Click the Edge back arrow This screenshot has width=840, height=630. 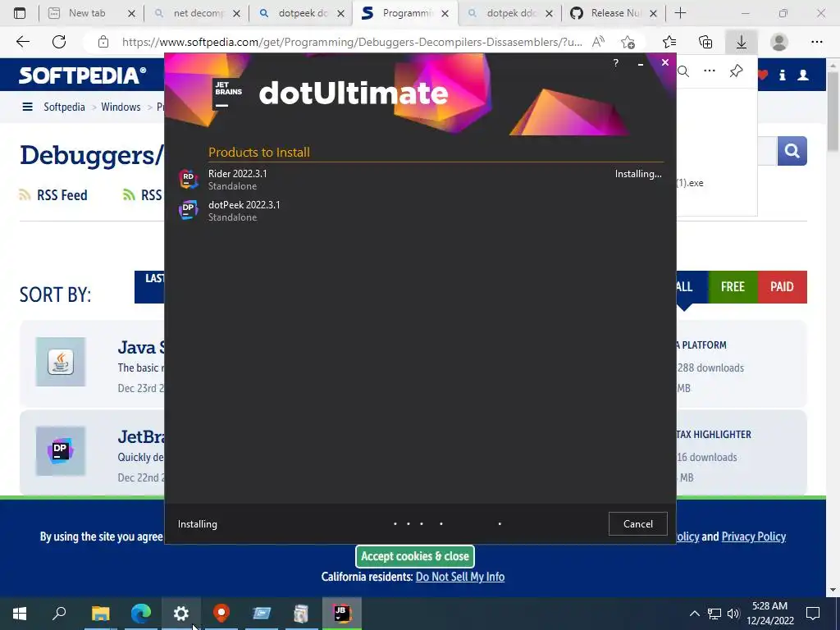click(x=22, y=42)
